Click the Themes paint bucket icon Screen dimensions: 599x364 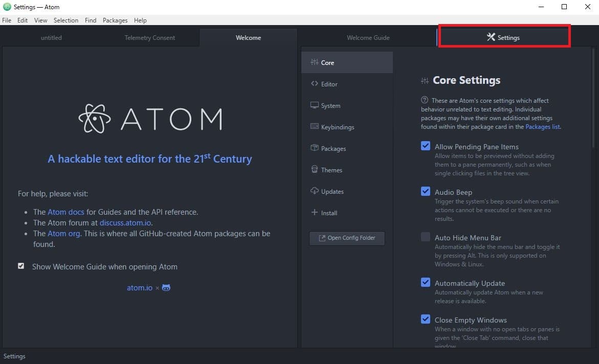point(314,170)
